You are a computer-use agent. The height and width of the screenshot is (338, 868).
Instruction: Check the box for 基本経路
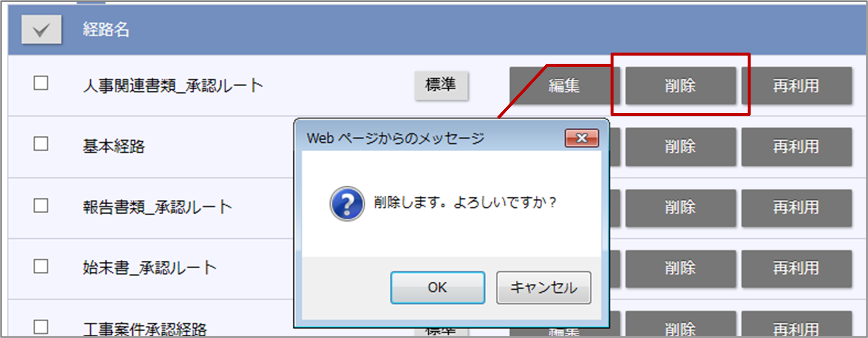(41, 144)
